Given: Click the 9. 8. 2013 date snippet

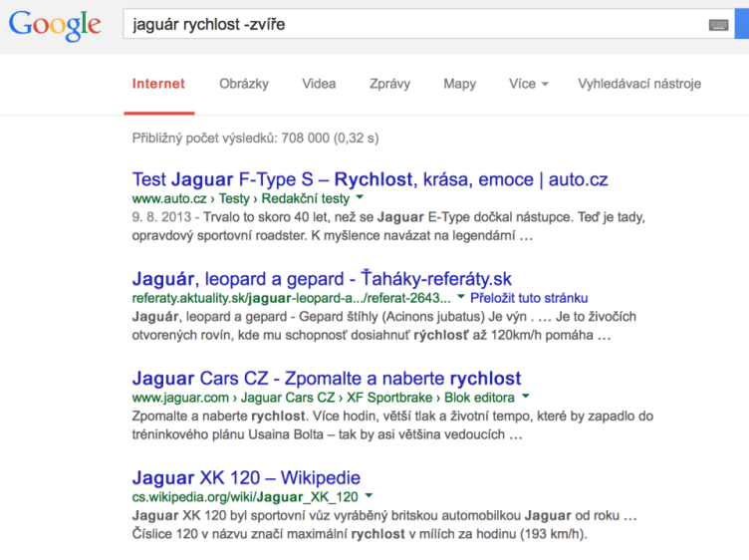Looking at the screenshot, I should pyautogui.click(x=161, y=217).
